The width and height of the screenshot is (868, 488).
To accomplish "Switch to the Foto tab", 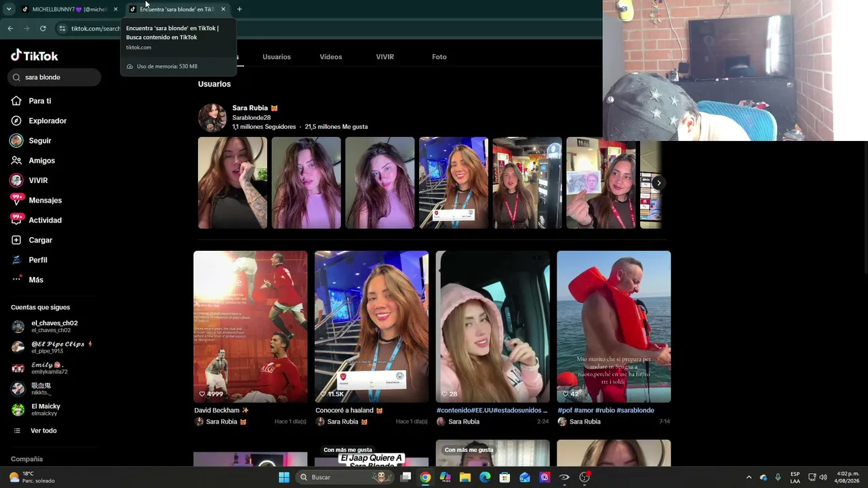I will [x=439, y=57].
